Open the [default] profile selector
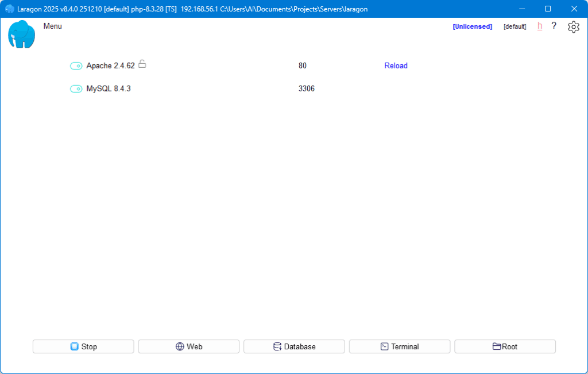 pyautogui.click(x=514, y=26)
